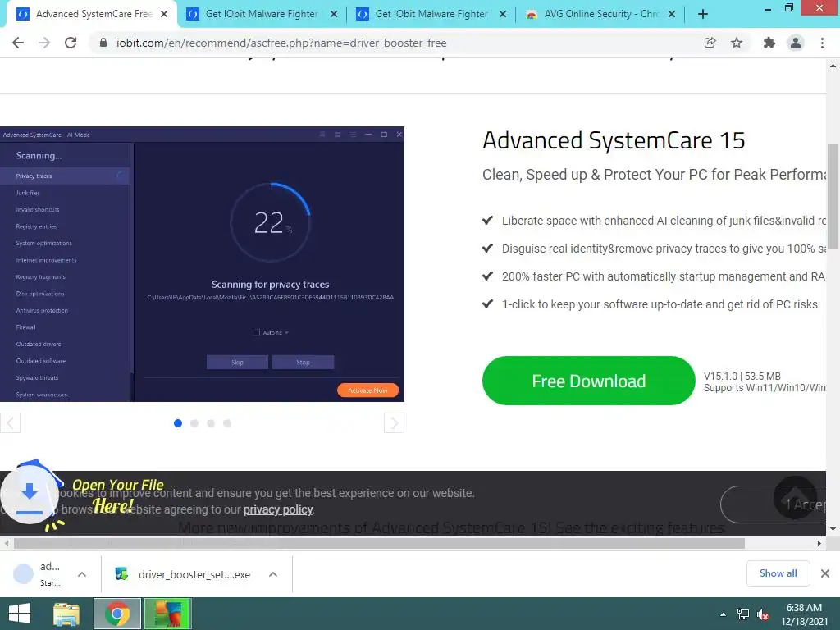
Task: Click the horizontal scroll left arrow
Action: [x=7, y=543]
